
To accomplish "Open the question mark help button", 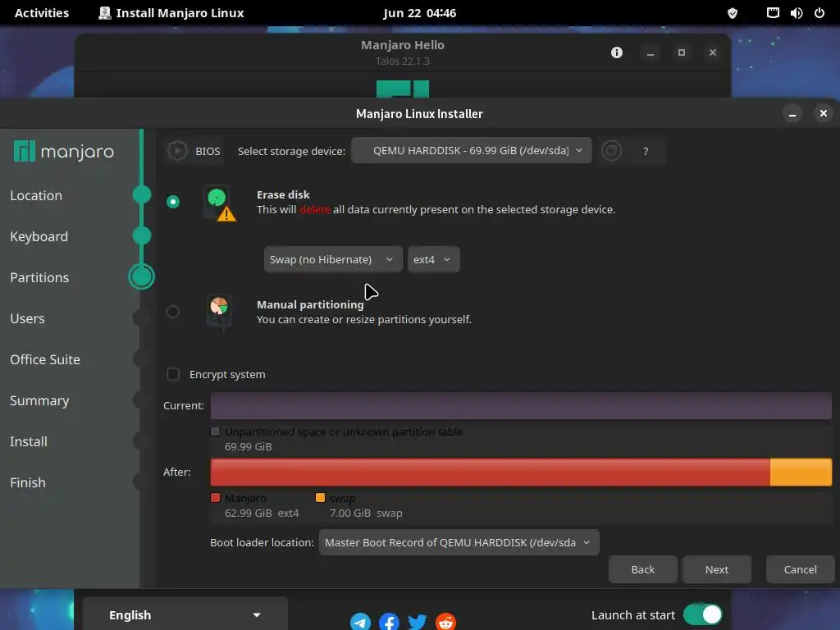I will tap(646, 152).
